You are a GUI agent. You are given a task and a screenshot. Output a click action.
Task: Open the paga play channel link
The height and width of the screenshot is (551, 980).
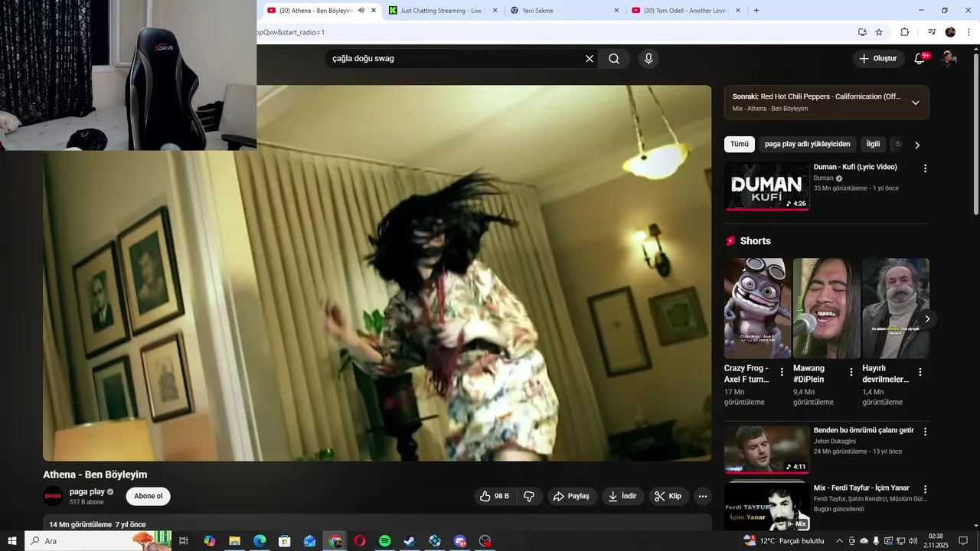point(87,491)
